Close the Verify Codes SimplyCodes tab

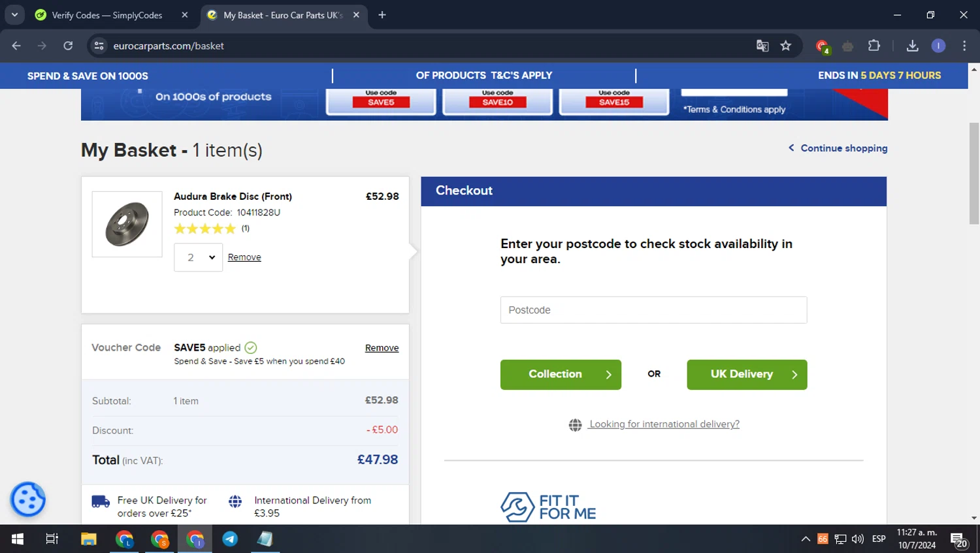(x=185, y=15)
